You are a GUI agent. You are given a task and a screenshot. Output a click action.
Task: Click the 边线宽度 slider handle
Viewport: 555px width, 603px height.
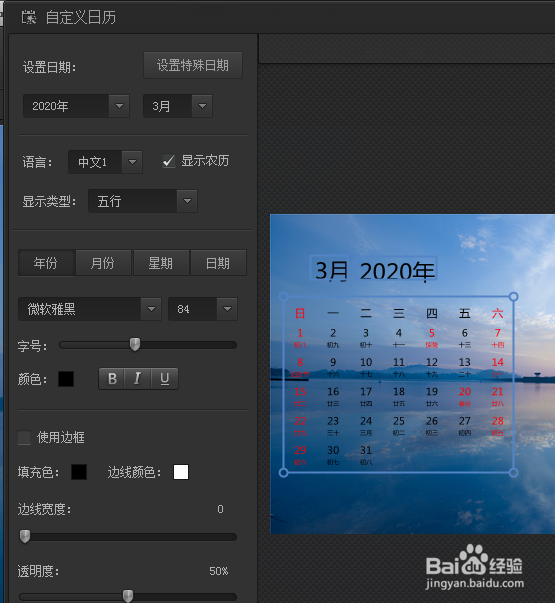[x=25, y=536]
